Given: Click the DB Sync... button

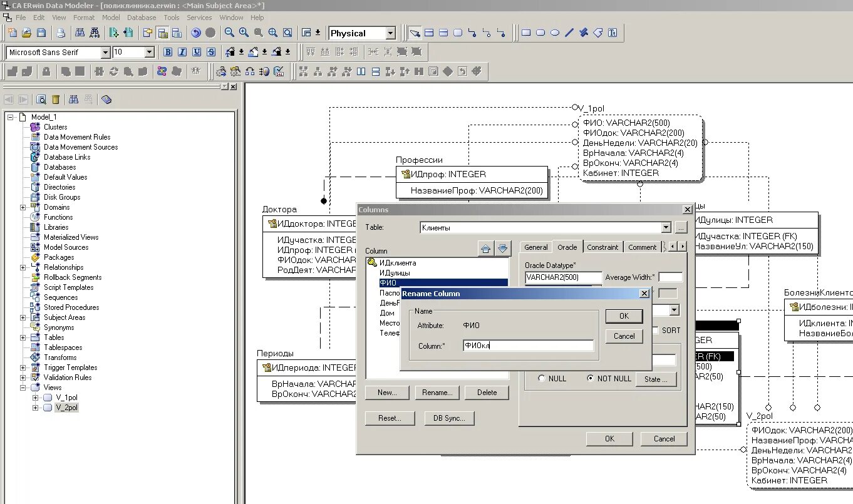Looking at the screenshot, I should [x=449, y=418].
